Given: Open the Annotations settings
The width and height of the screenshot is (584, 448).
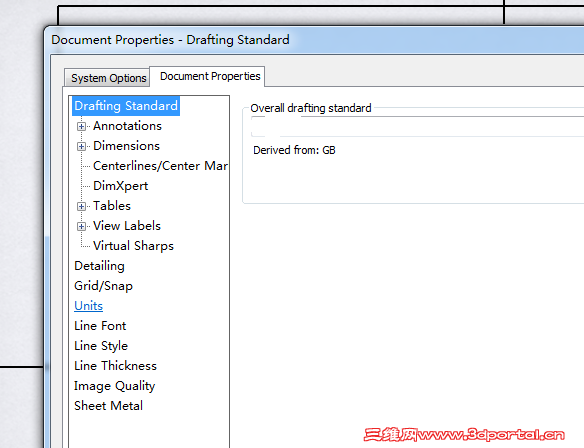Looking at the screenshot, I should click(x=127, y=126).
